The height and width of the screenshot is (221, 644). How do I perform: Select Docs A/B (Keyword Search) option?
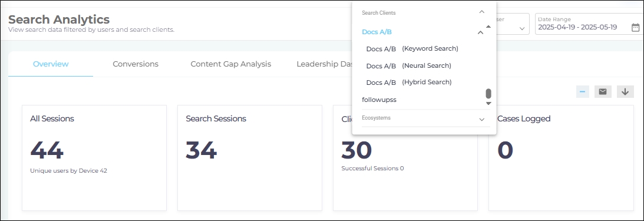pyautogui.click(x=412, y=49)
